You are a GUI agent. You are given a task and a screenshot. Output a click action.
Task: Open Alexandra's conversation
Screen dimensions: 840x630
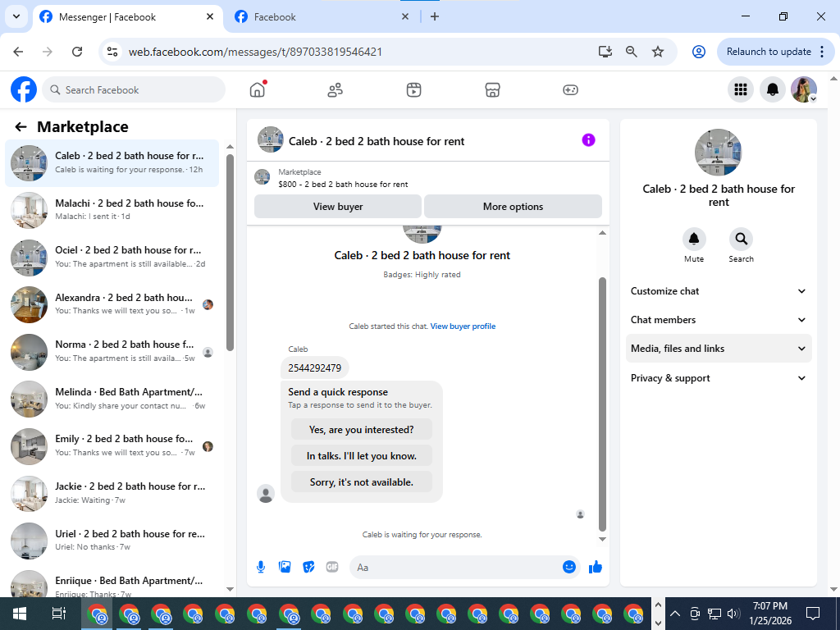tap(112, 304)
